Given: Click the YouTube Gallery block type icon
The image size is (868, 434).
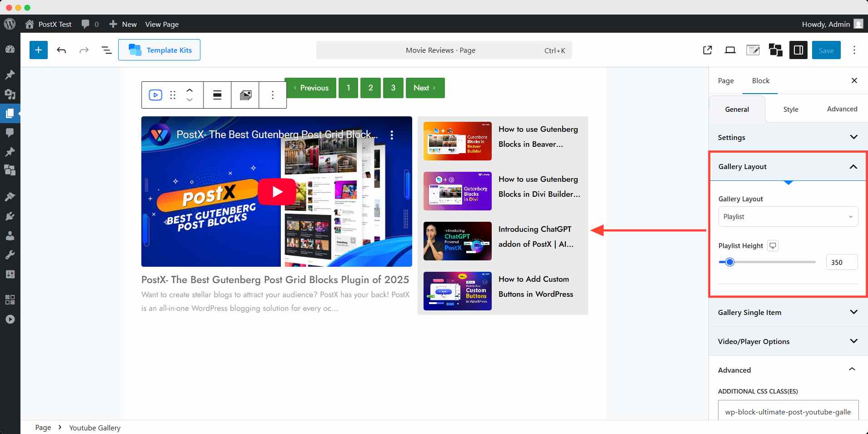Looking at the screenshot, I should 155,95.
